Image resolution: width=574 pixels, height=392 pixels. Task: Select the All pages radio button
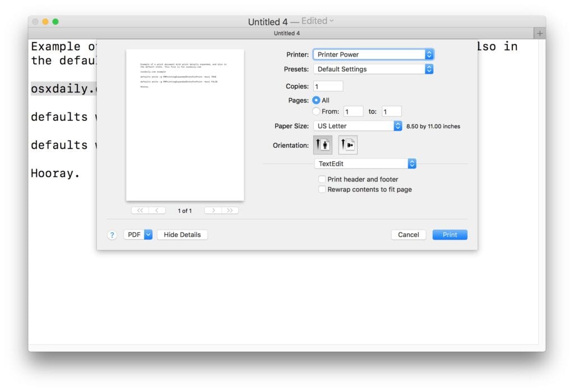(316, 100)
